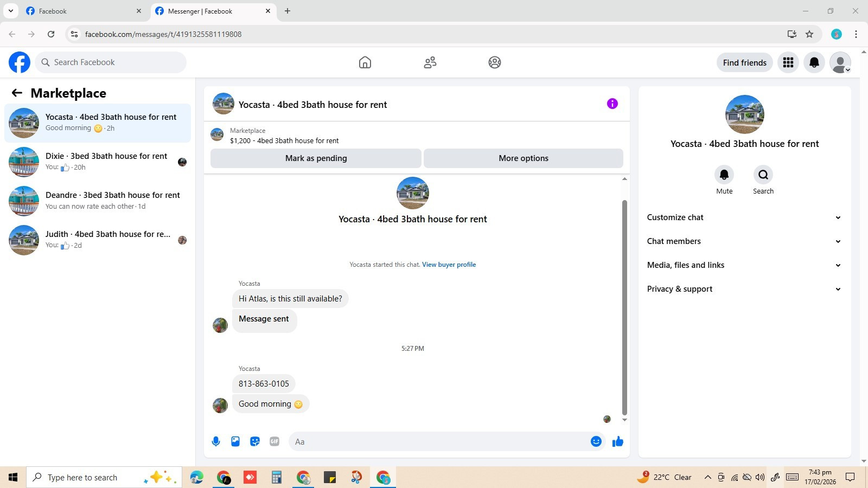The width and height of the screenshot is (868, 488).
Task: Click More options button
Action: coord(524,158)
